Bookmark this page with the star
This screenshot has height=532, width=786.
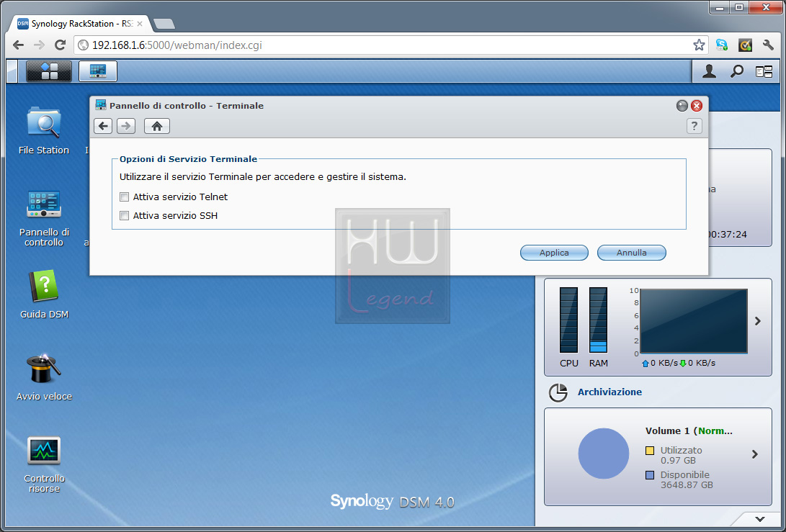pos(699,45)
